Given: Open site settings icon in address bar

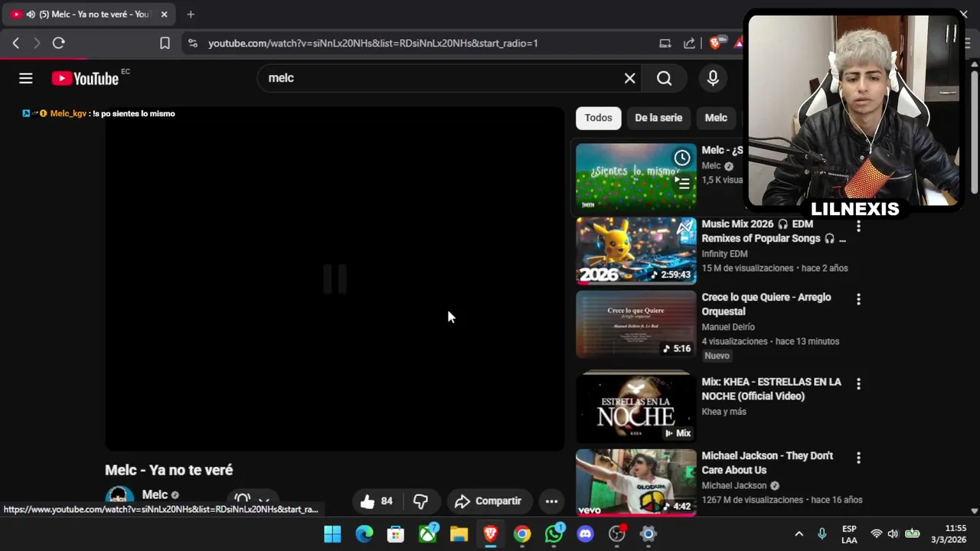Looking at the screenshot, I should click(192, 43).
